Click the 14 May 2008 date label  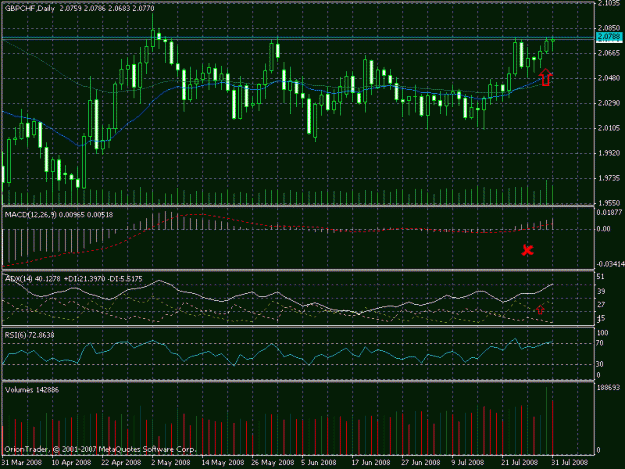[223, 463]
